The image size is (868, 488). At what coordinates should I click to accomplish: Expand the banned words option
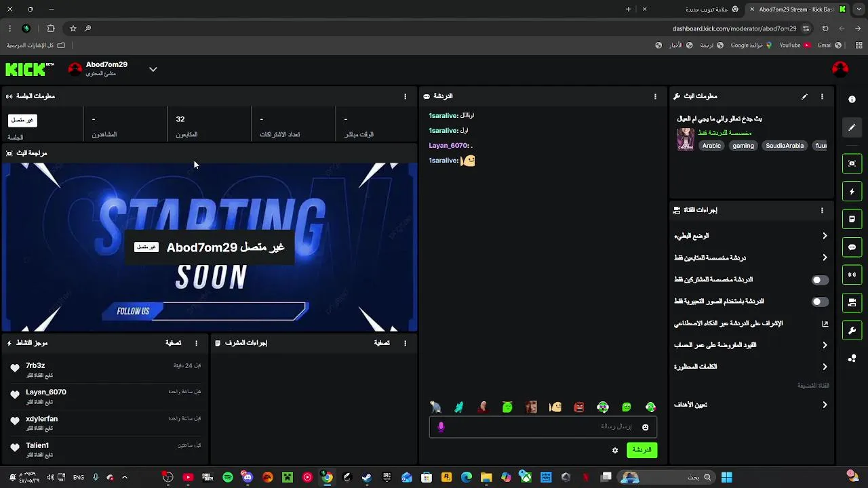pos(751,367)
